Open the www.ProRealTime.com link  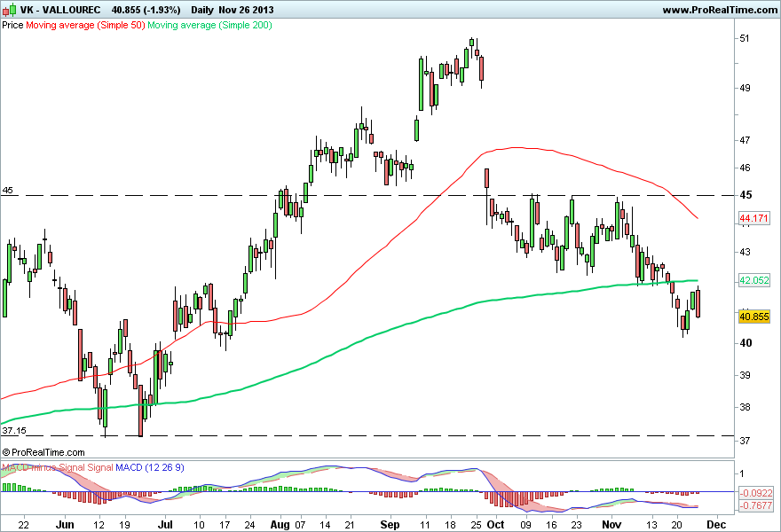[720, 10]
